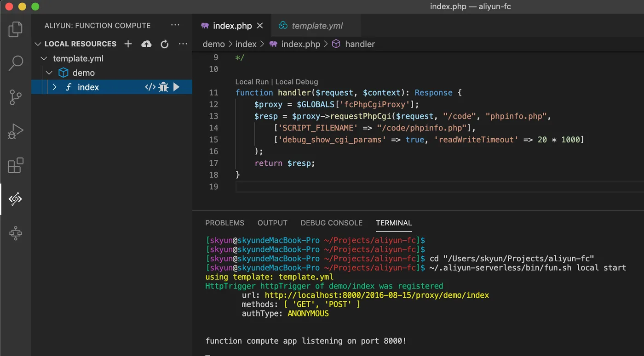Click the Local Run code lens link

click(x=252, y=82)
